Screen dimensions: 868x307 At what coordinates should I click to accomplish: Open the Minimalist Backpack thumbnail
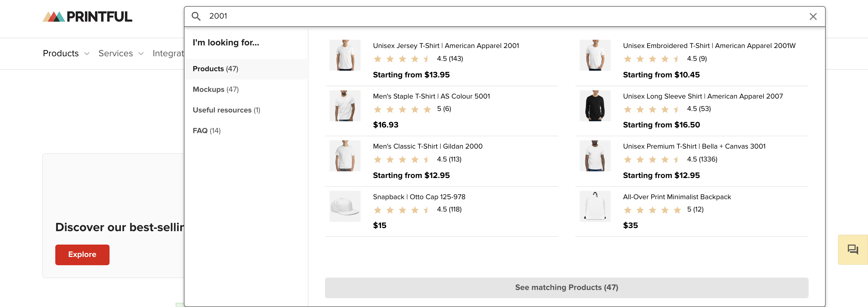click(595, 206)
